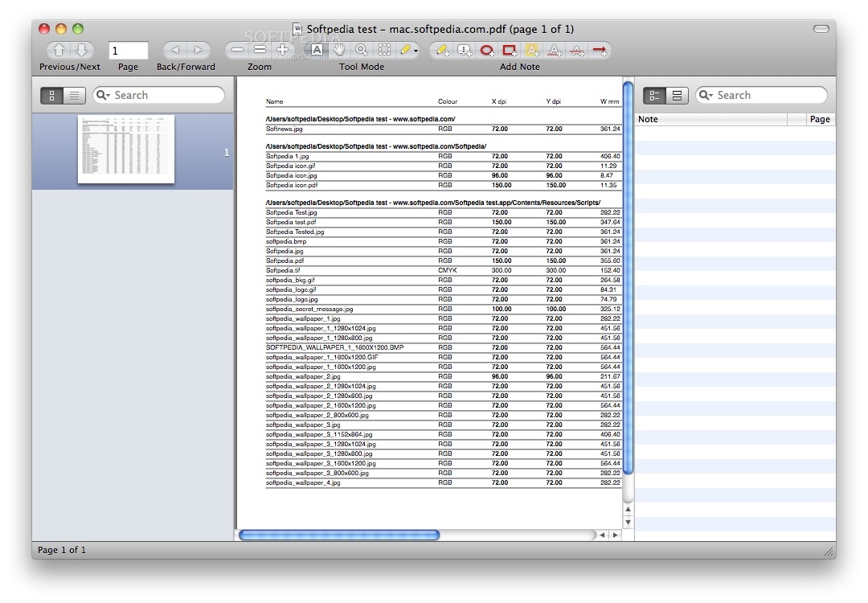This screenshot has width=868, height=603.
Task: Switch right pane to snapshots view
Action: click(677, 95)
